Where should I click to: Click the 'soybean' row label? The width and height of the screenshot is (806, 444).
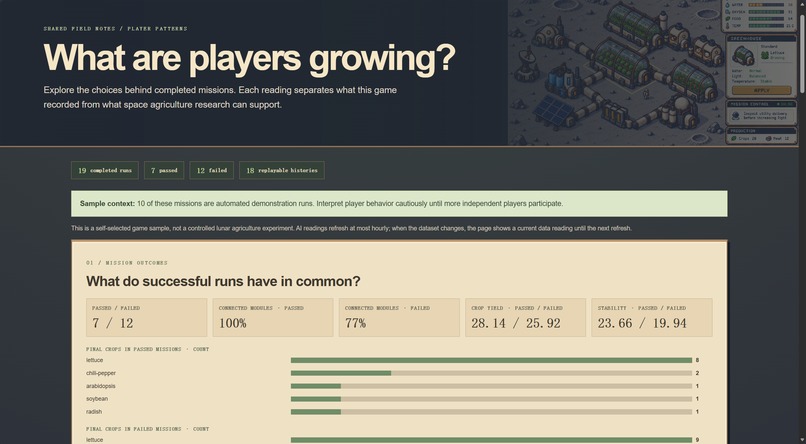coord(97,399)
